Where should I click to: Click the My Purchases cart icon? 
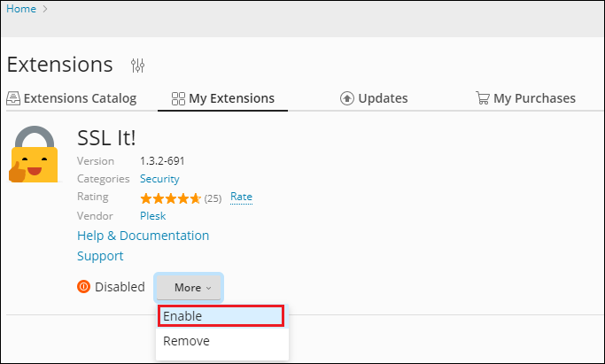pos(482,98)
